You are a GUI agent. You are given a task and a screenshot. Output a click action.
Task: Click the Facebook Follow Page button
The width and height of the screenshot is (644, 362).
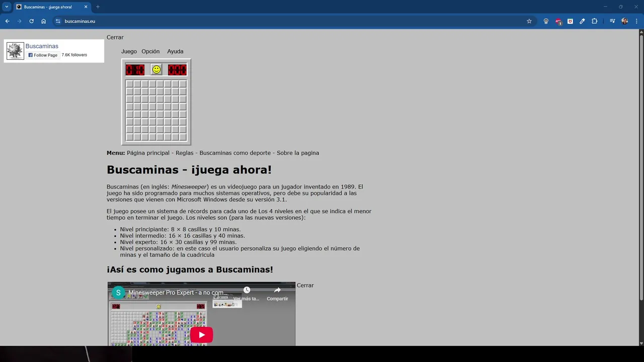[x=43, y=55]
